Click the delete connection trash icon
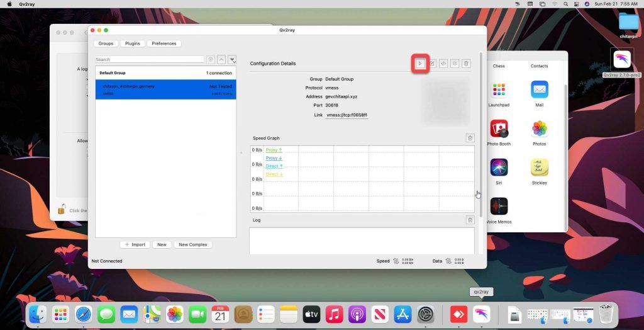This screenshot has height=330, width=644. click(466, 63)
